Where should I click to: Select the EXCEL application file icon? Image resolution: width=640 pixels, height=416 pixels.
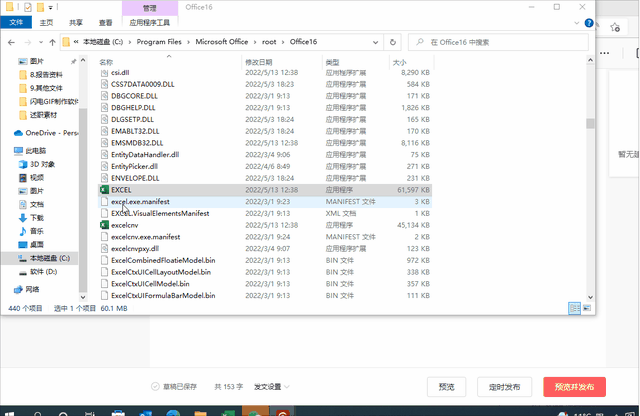[104, 190]
